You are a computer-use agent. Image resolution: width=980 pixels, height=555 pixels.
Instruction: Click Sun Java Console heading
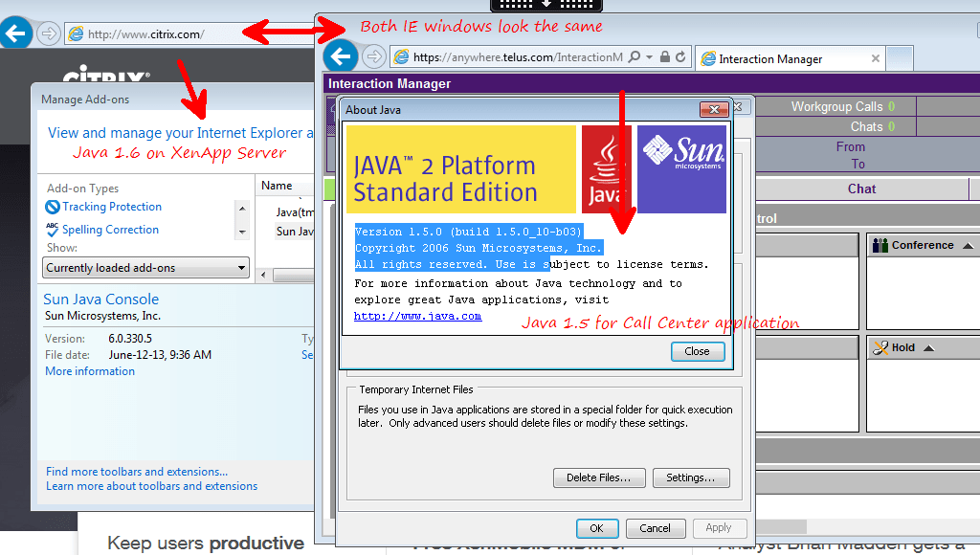[100, 299]
